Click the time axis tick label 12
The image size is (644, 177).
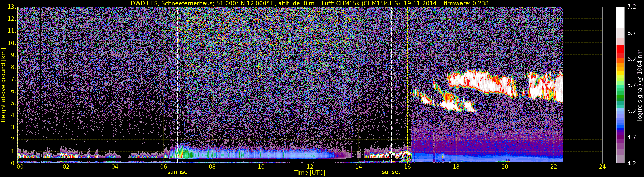tap(310, 167)
